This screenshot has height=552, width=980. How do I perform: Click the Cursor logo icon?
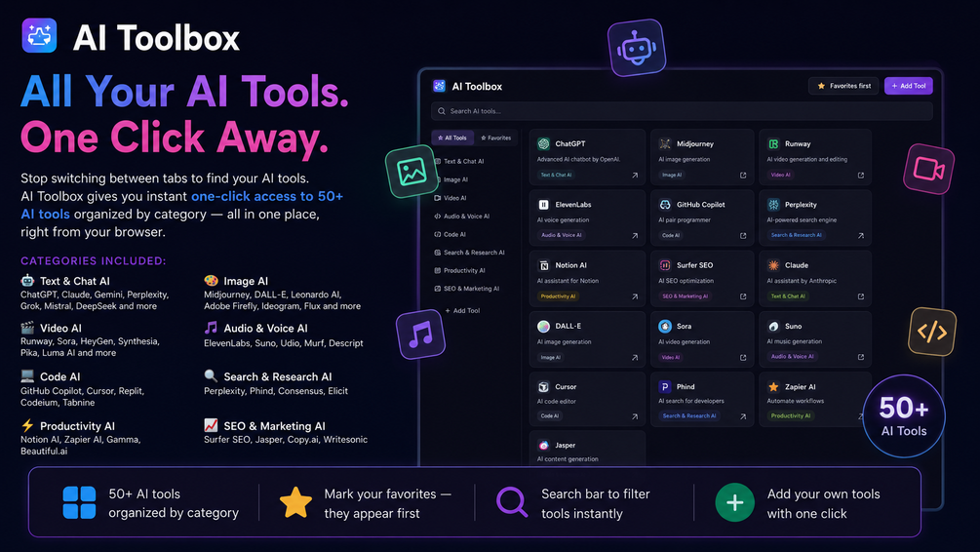tap(543, 386)
